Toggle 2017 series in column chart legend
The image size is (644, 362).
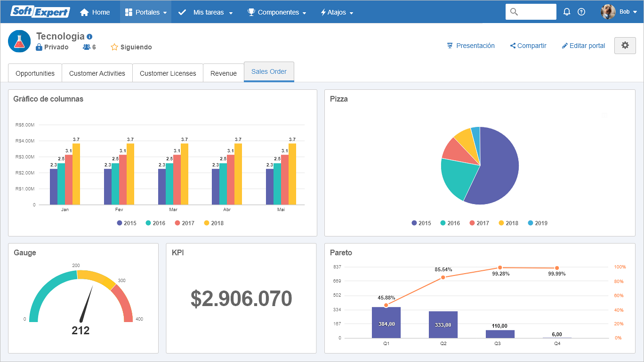[x=185, y=223]
